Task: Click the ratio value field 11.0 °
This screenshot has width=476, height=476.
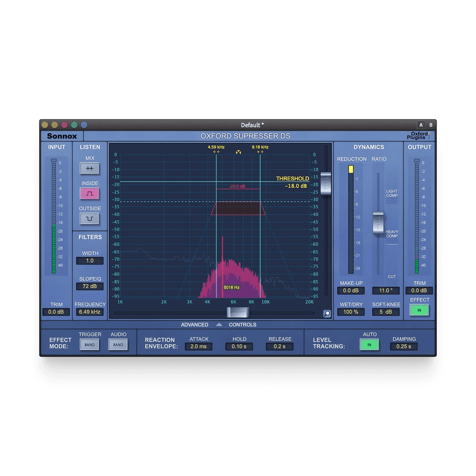Action: [x=386, y=290]
